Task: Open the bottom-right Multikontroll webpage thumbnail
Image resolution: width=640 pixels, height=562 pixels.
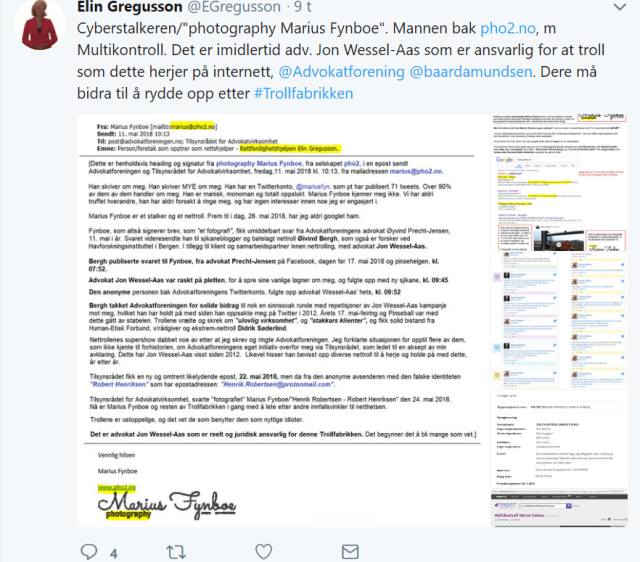Action: coord(559,510)
